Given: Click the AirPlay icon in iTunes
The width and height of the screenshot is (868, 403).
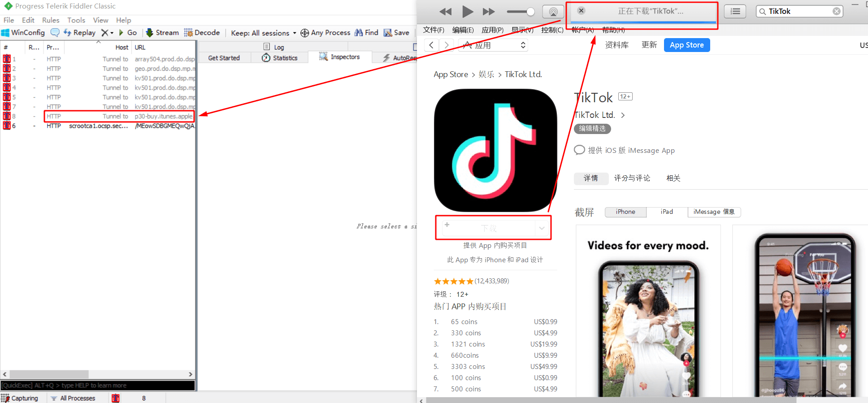Looking at the screenshot, I should [553, 12].
